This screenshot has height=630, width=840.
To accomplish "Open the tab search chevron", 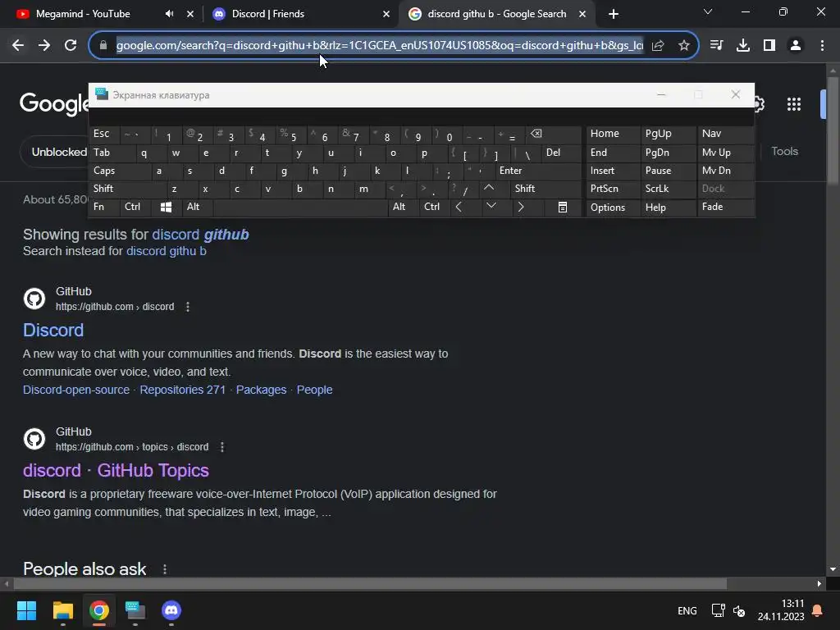I will click(708, 11).
